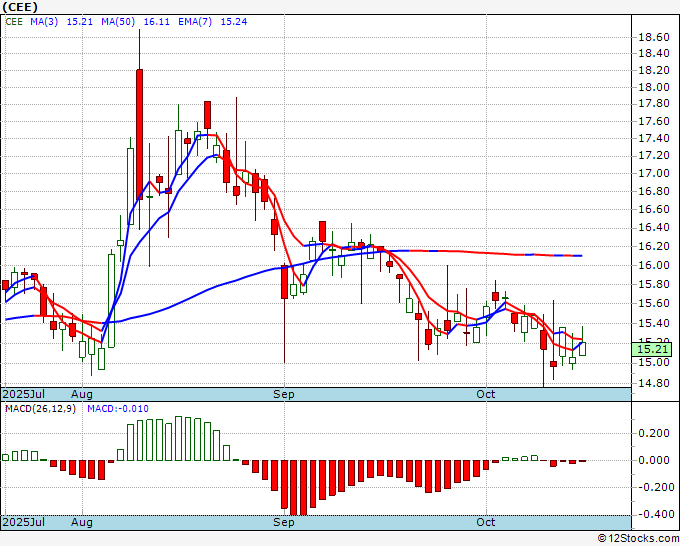The height and width of the screenshot is (546, 680).
Task: Click the Sep label on the MACD panel axis
Action: (284, 522)
